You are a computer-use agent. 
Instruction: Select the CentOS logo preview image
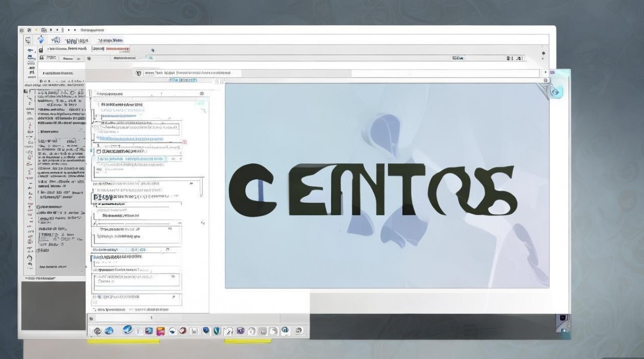387,186
